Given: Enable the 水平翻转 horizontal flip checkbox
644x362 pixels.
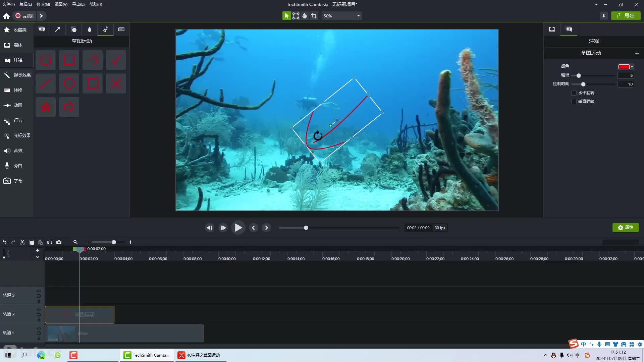Looking at the screenshot, I should click(574, 93).
